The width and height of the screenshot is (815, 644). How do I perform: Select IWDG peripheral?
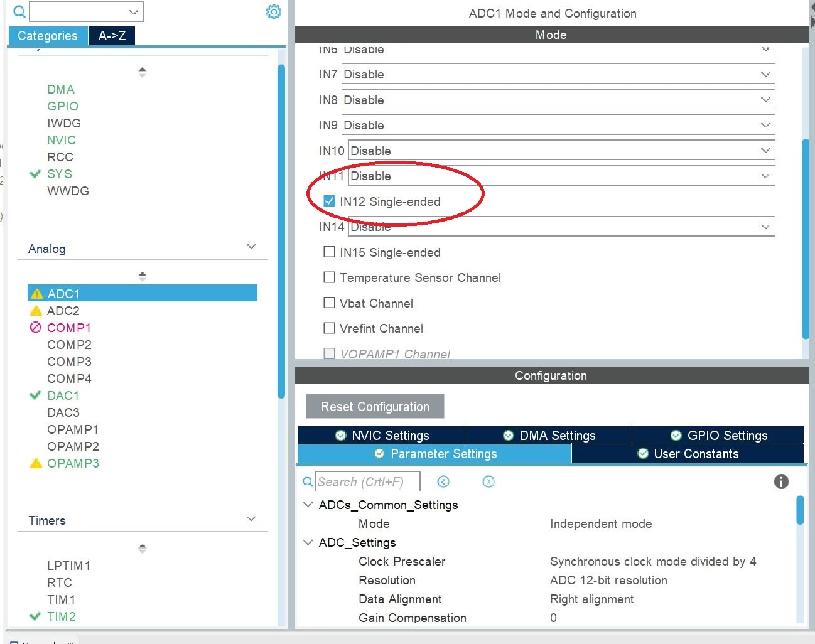64,123
